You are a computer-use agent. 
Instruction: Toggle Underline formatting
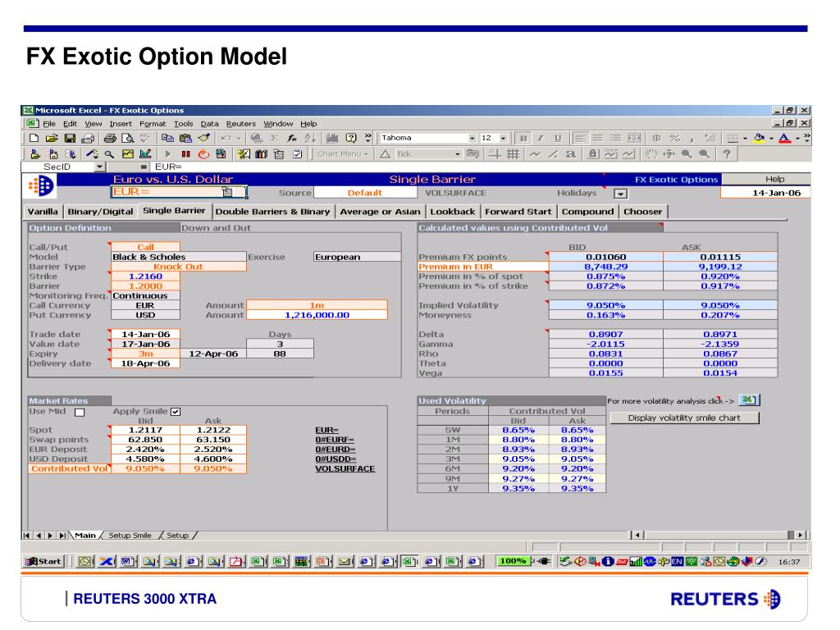[x=558, y=138]
